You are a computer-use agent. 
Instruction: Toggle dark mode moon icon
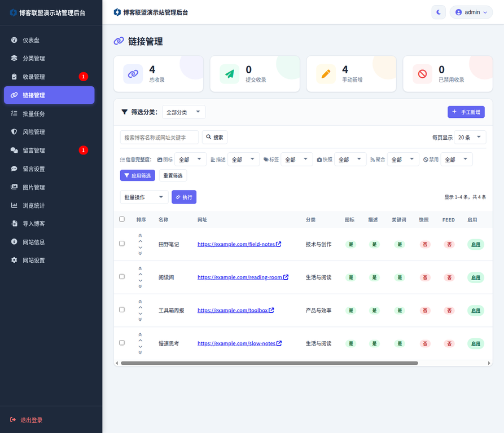(x=439, y=12)
